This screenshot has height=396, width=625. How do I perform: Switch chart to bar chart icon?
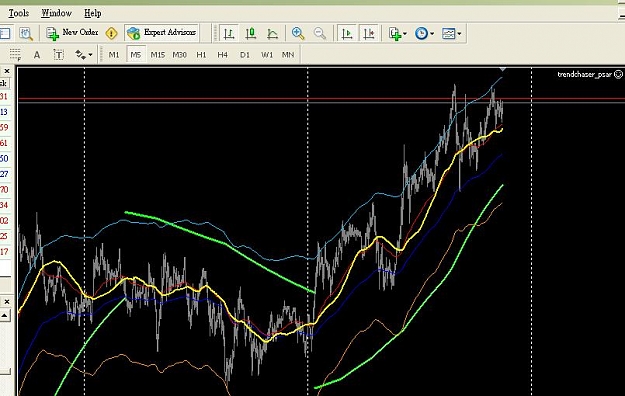[x=229, y=33]
